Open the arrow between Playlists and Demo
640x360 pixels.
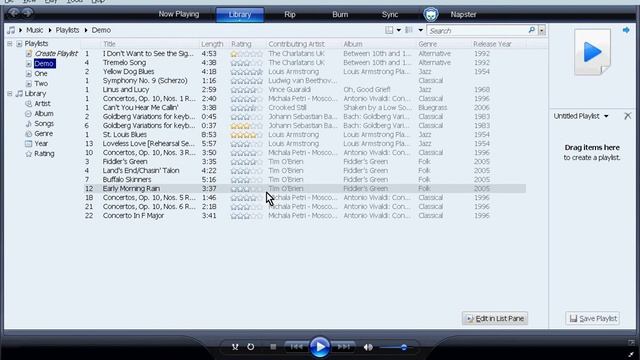(86, 30)
